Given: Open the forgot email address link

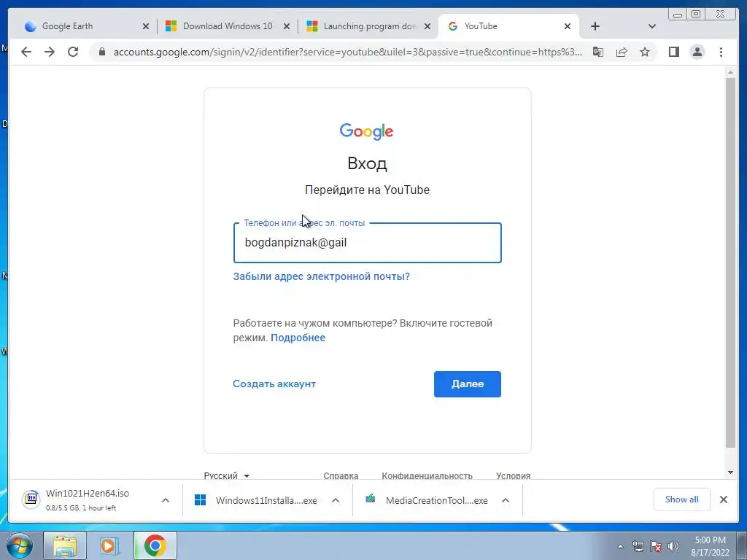Looking at the screenshot, I should pos(322,276).
